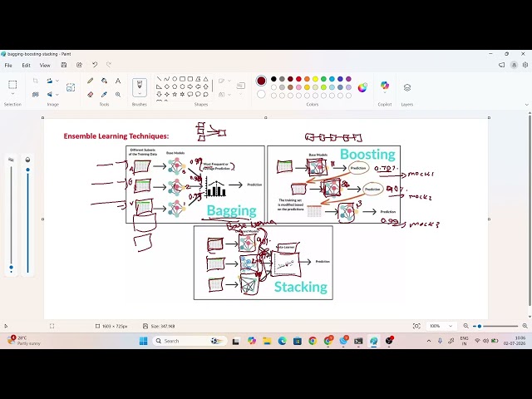Expand the Shape fill dropdown
The width and height of the screenshot is (532, 399).
point(229,94)
